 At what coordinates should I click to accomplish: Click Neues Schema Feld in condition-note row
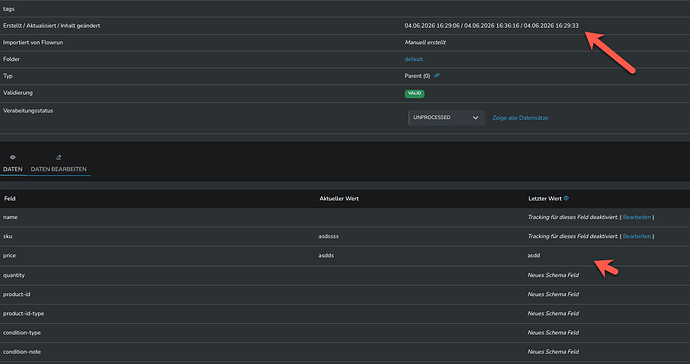tap(553, 352)
